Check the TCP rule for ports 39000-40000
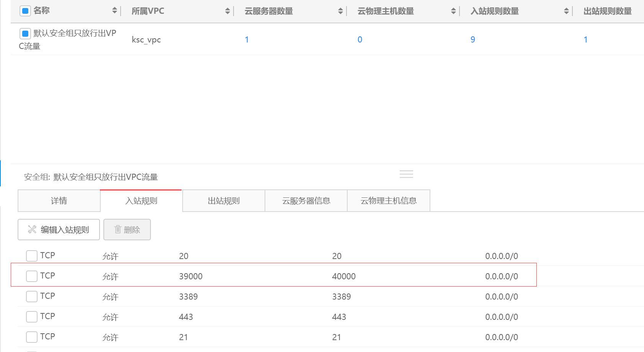 pyautogui.click(x=32, y=276)
